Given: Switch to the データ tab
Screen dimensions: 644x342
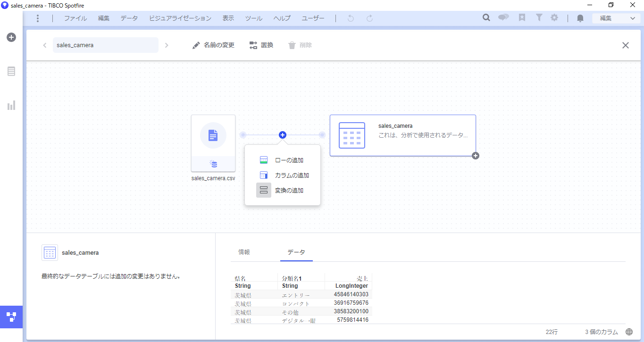Looking at the screenshot, I should pyautogui.click(x=296, y=252).
